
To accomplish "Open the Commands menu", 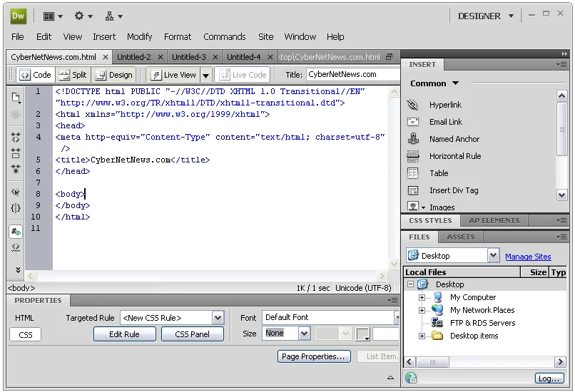I will click(x=225, y=36).
